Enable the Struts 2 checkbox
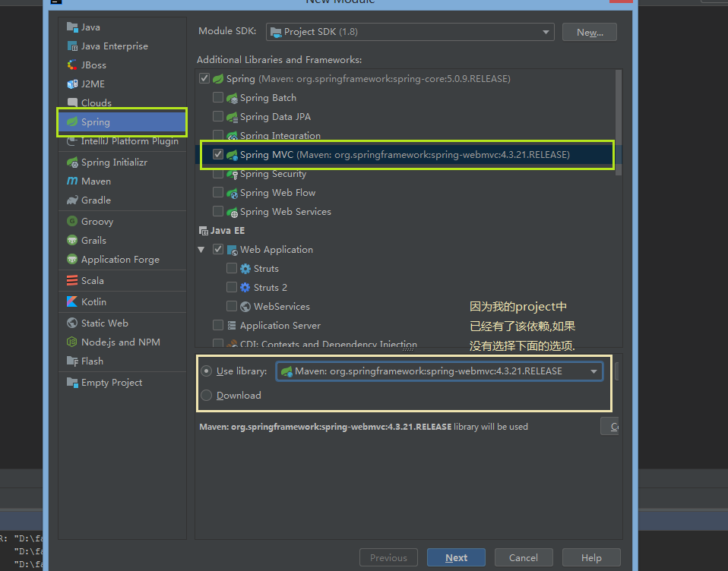Viewport: 728px width, 571px height. point(231,287)
